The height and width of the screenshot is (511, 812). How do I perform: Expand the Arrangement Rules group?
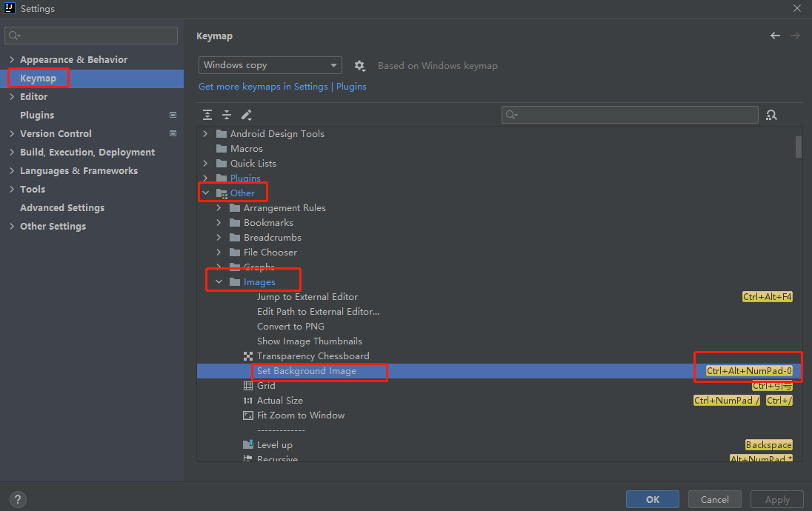pyautogui.click(x=219, y=208)
